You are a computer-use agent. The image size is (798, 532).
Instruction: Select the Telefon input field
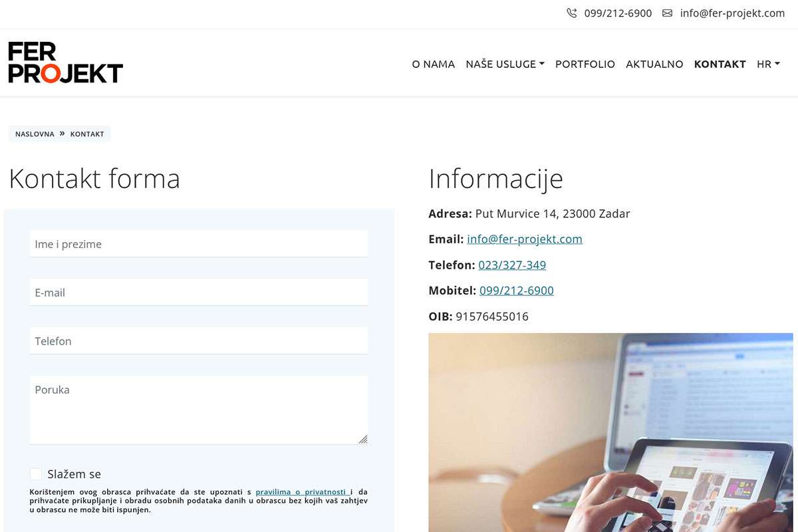coord(198,341)
